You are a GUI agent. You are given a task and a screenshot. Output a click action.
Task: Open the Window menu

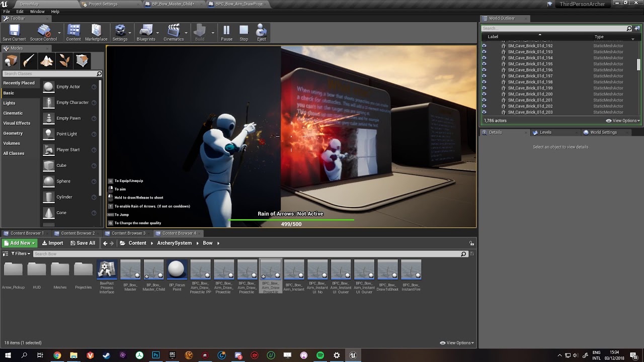[x=37, y=12]
